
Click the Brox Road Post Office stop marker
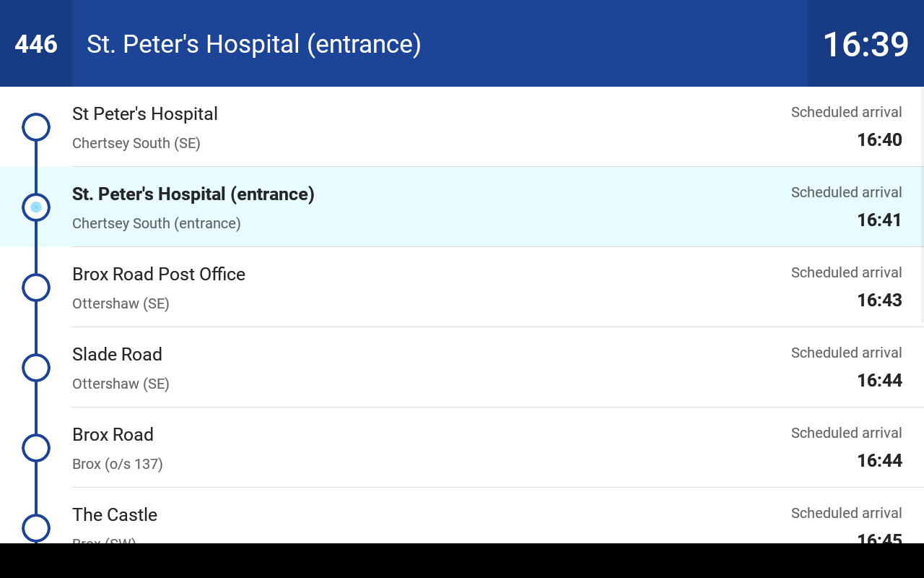(x=36, y=288)
